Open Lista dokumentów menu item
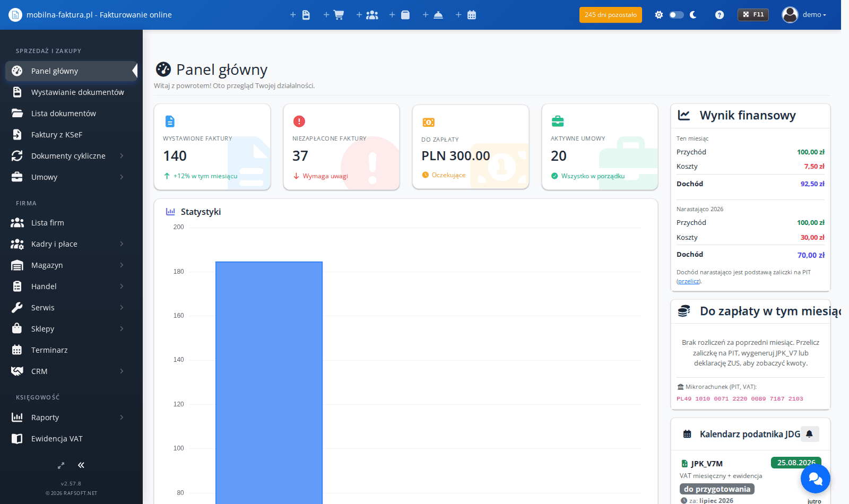This screenshot has height=504, width=849. [x=71, y=114]
